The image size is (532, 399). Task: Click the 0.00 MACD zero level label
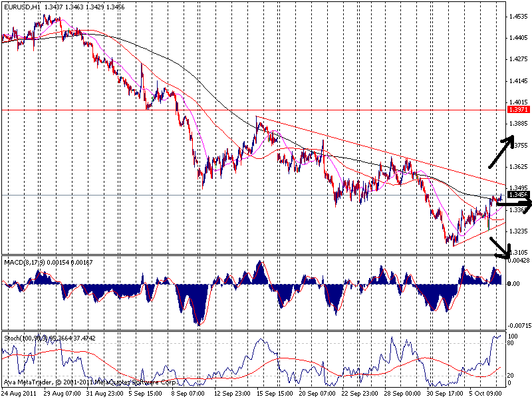(513, 284)
